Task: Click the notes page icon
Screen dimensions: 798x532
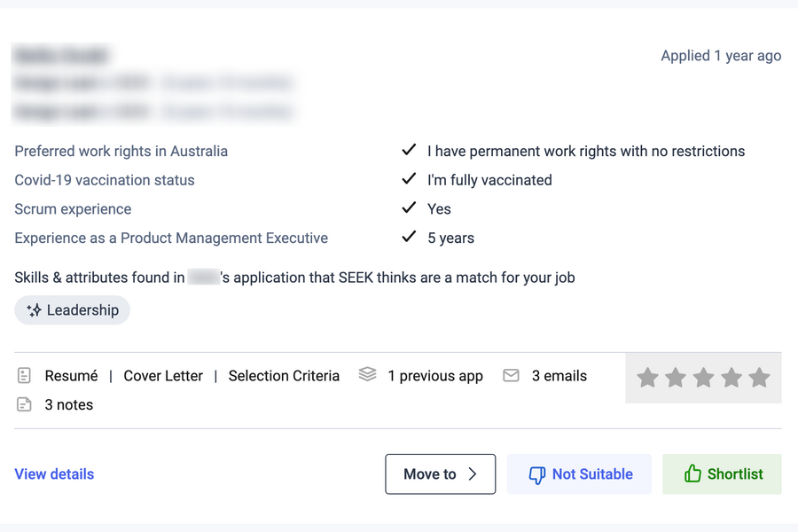Action: click(24, 405)
